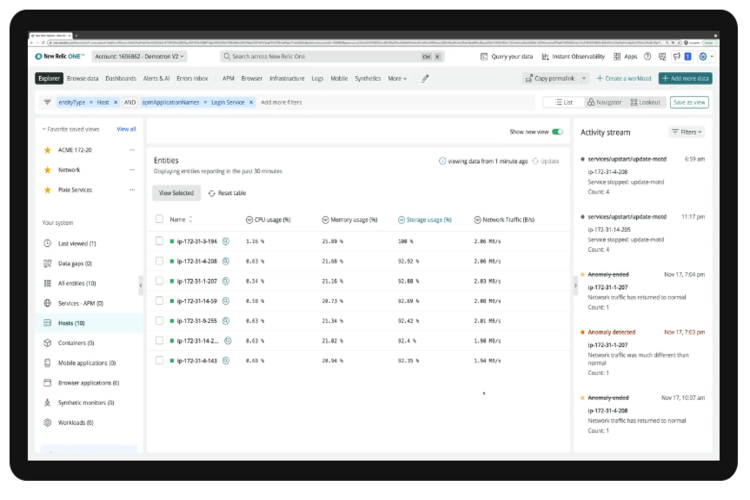Click the info icon beside viewing data
Screen dimensions: 750x500
click(442, 161)
